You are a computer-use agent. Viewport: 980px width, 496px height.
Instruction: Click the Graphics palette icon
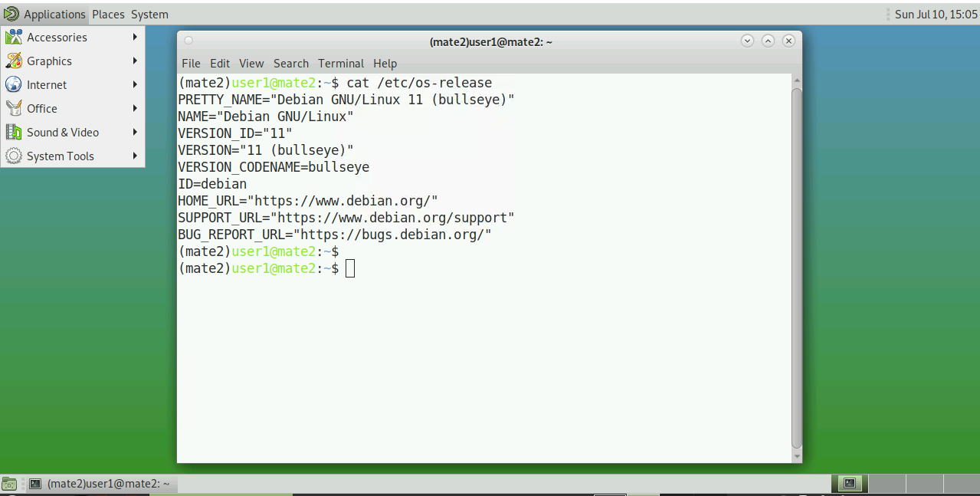(x=14, y=61)
